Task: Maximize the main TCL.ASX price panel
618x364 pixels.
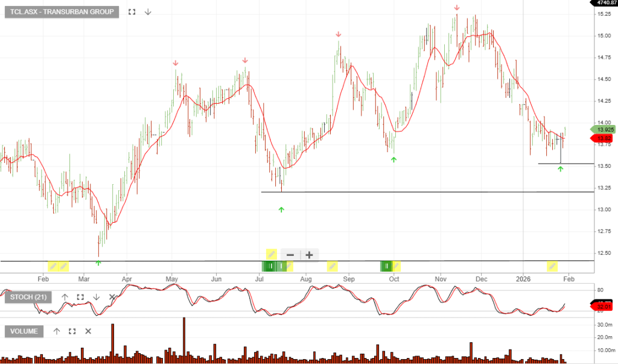Action: (132, 11)
